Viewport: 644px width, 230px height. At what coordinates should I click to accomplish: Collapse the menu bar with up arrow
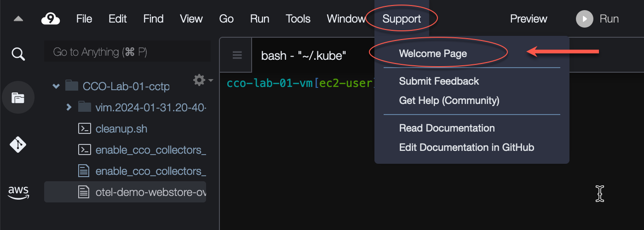pos(18,19)
